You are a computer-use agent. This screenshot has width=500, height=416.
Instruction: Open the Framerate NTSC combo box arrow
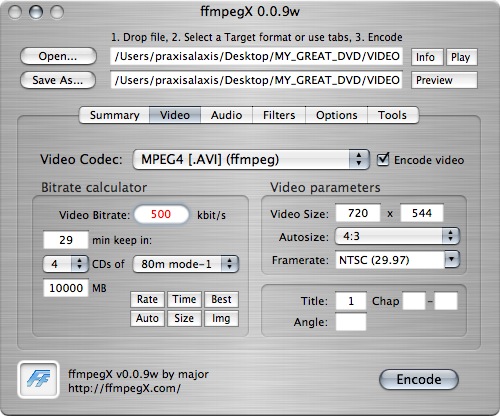click(x=452, y=259)
